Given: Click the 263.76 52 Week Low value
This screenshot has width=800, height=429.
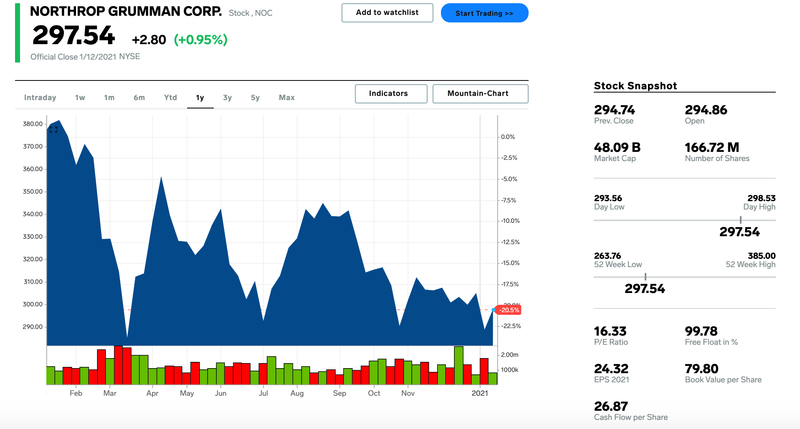Looking at the screenshot, I should tap(608, 256).
